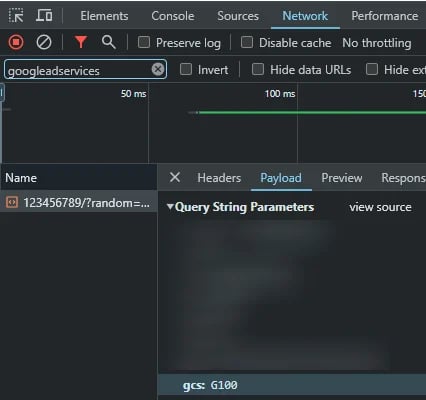Click the script icon beside 123456789 request
This screenshot has height=400, width=426.
(x=12, y=202)
